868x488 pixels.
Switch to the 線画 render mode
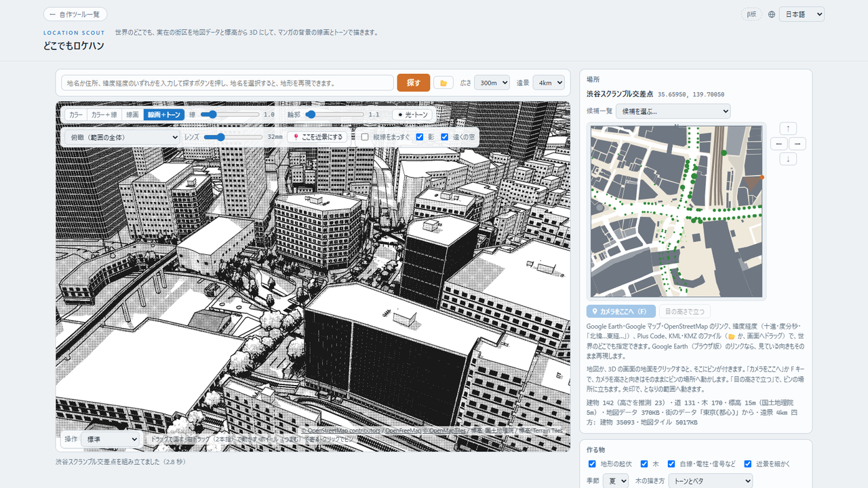coord(132,115)
